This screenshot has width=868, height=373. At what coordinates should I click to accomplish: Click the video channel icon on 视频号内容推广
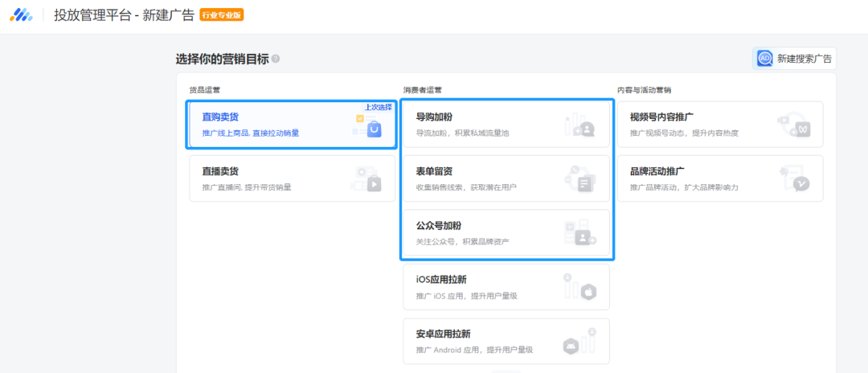(x=803, y=129)
